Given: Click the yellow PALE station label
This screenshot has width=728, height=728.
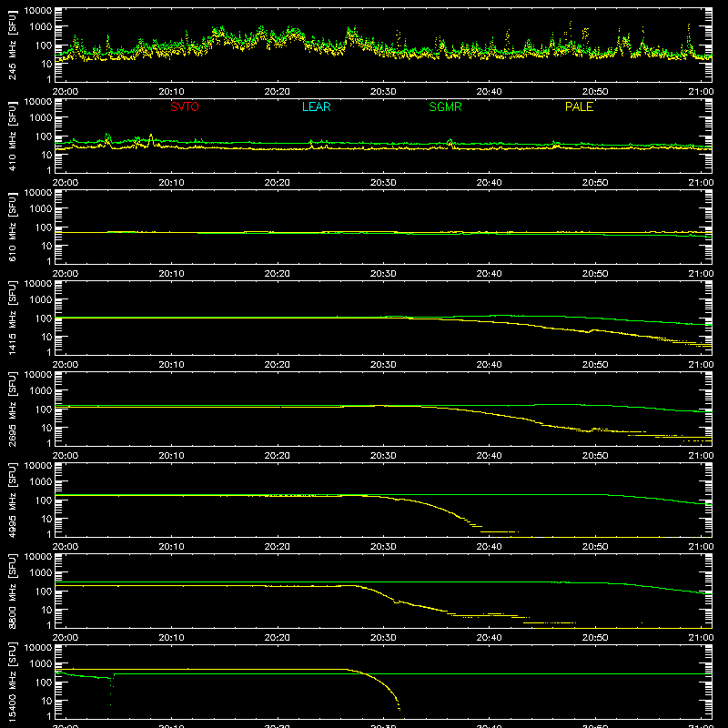Looking at the screenshot, I should [x=579, y=106].
